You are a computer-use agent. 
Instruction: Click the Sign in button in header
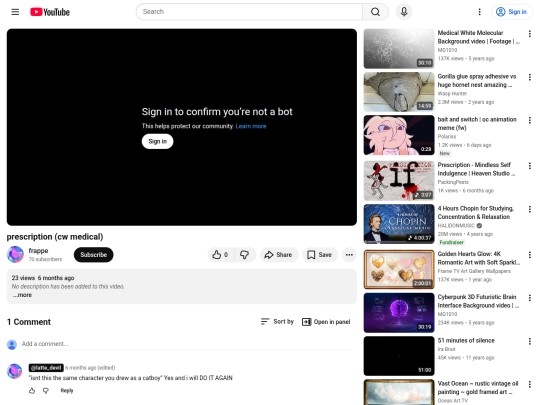[x=511, y=12]
